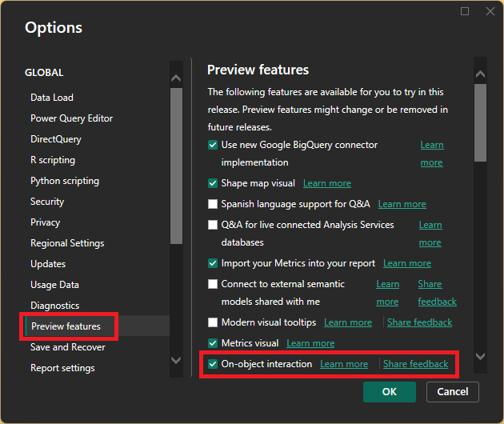Open Share feedback link for On-object interaction

(x=415, y=364)
